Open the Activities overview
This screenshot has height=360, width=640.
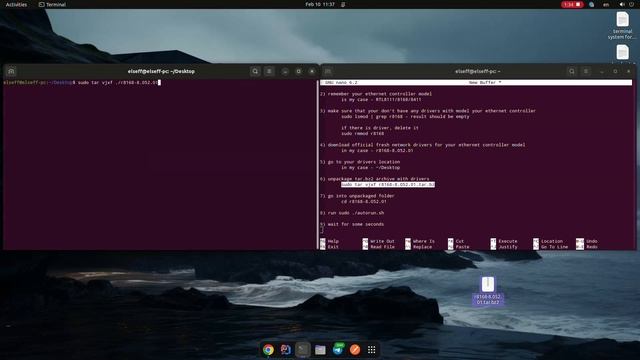pos(16,4)
